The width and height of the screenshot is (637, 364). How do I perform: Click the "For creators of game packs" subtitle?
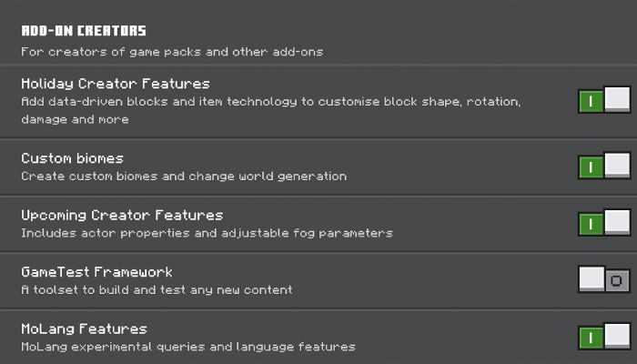pos(172,52)
